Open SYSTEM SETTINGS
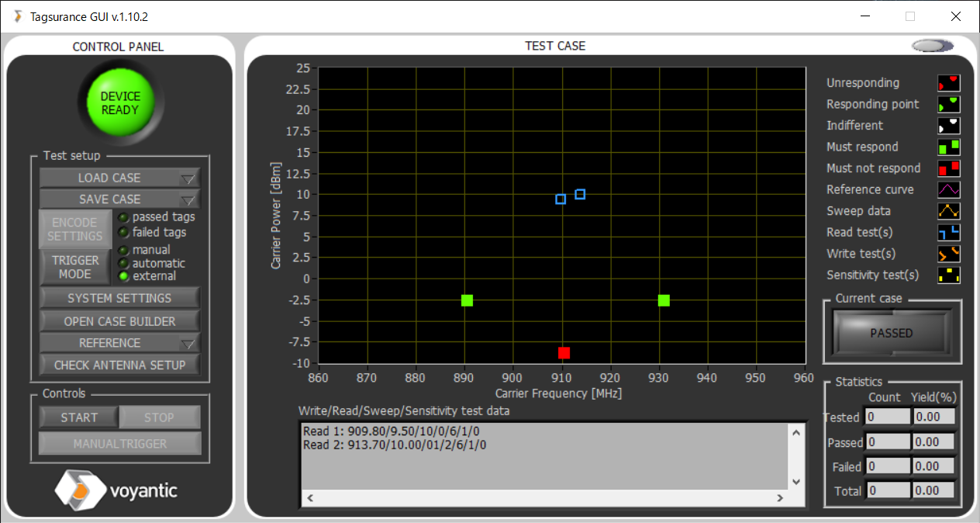The image size is (980, 523). coord(119,298)
